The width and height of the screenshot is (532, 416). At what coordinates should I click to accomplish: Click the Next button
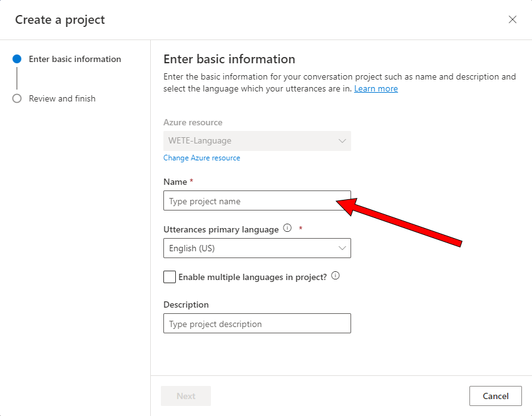tap(186, 396)
